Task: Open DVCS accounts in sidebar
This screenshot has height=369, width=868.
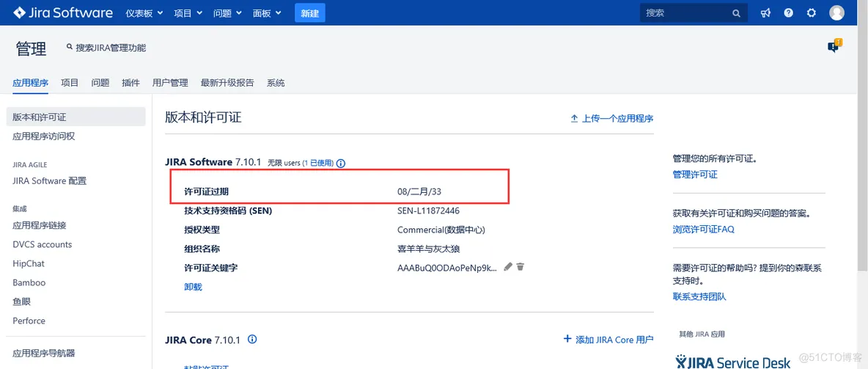Action: [42, 244]
